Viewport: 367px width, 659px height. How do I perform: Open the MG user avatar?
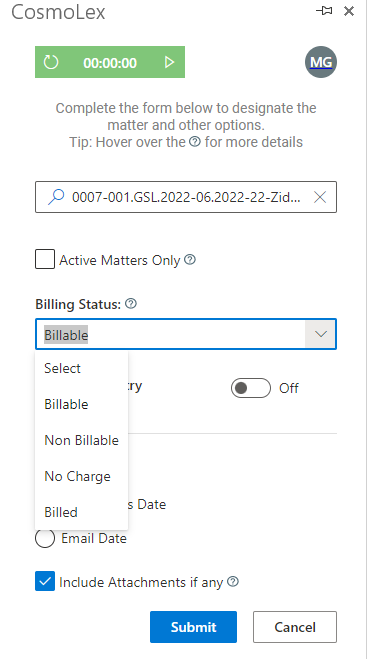(321, 62)
